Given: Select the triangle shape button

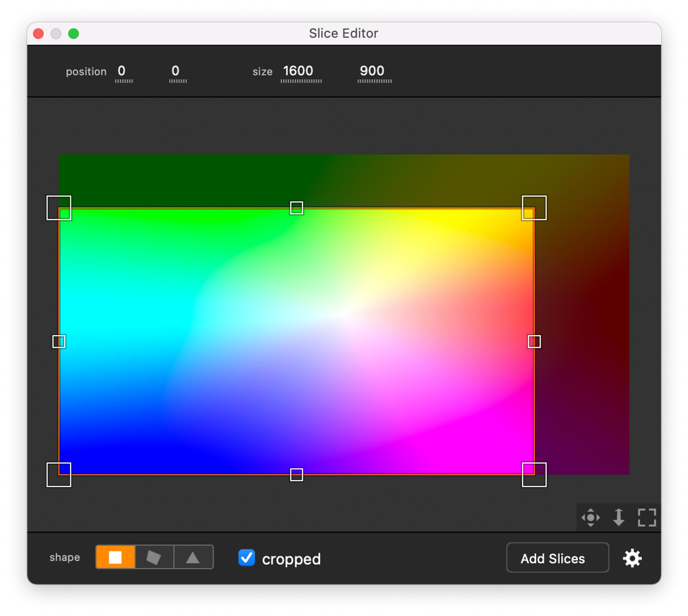Looking at the screenshot, I should click(193, 557).
